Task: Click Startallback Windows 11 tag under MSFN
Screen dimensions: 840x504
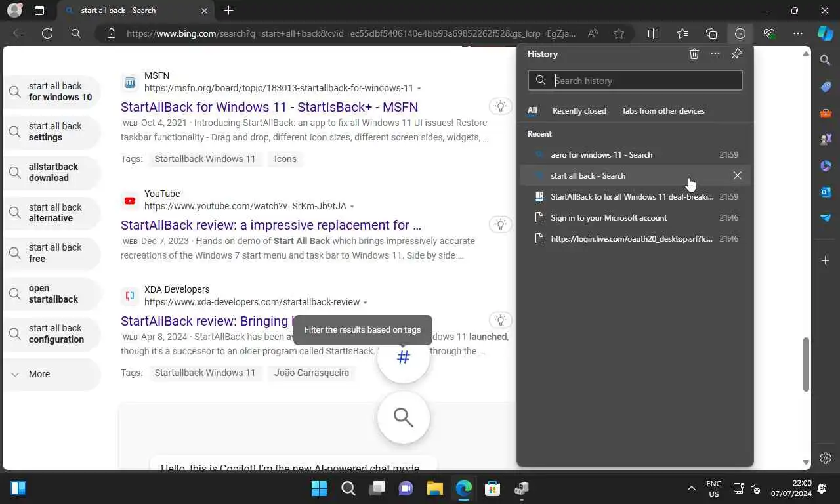Action: click(205, 159)
